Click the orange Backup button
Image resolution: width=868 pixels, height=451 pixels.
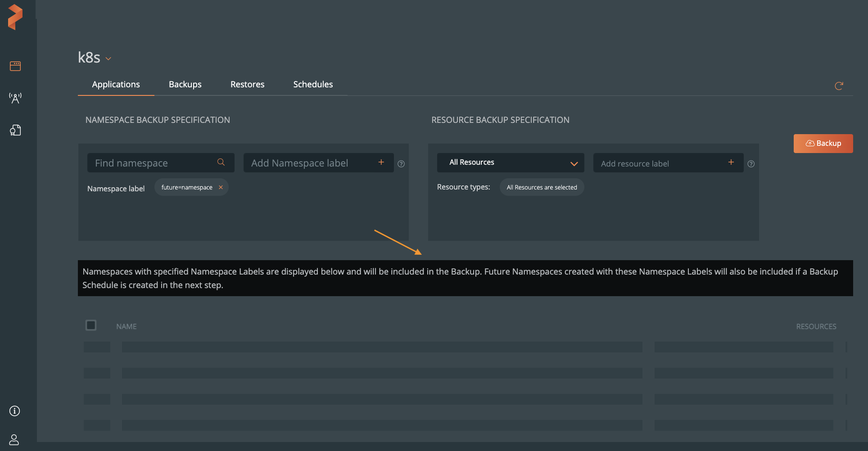(823, 144)
